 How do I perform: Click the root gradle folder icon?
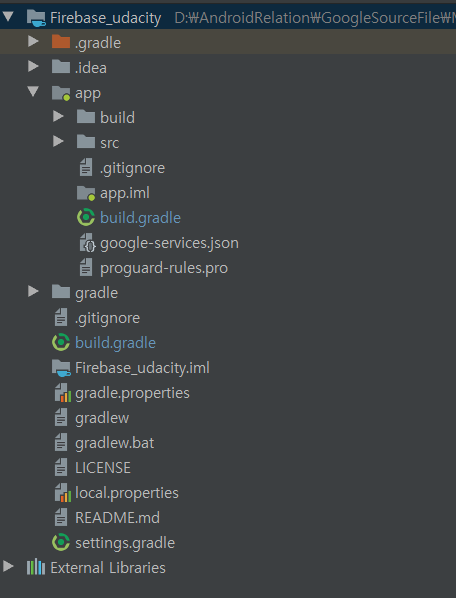pos(61,292)
